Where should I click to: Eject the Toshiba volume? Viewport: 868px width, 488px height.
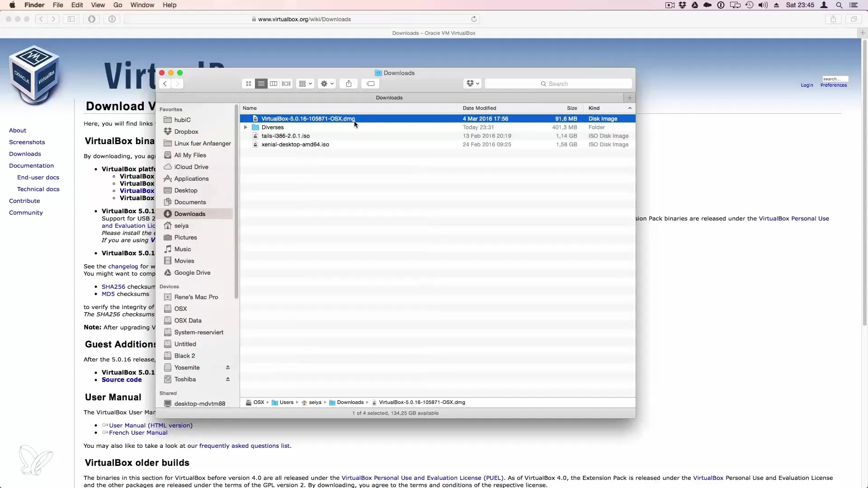tap(228, 379)
